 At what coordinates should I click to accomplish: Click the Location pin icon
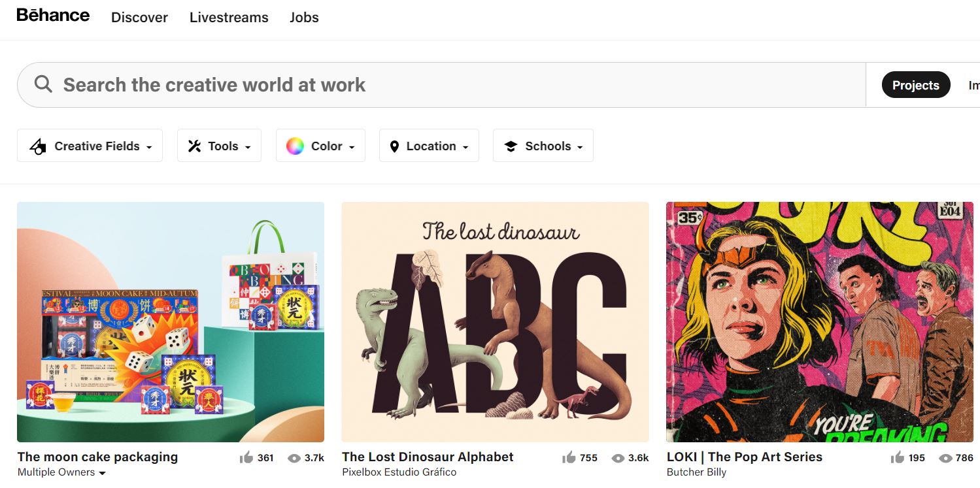(x=394, y=146)
